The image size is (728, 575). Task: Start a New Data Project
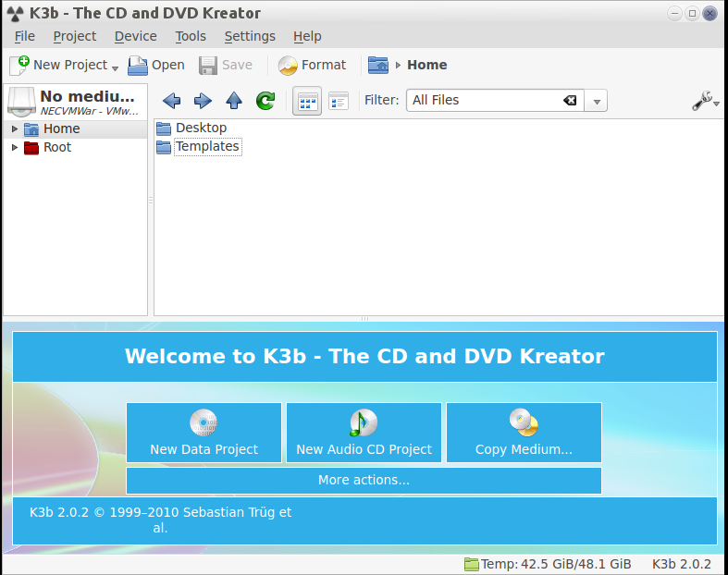pyautogui.click(x=204, y=433)
